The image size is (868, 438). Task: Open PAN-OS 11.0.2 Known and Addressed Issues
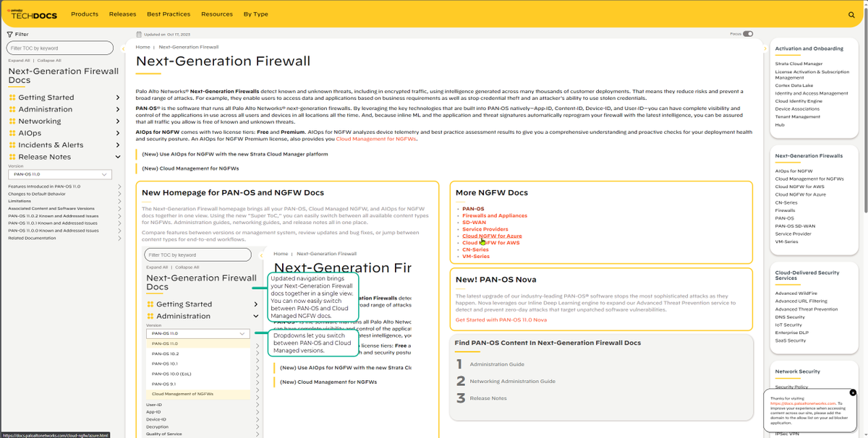coord(54,215)
